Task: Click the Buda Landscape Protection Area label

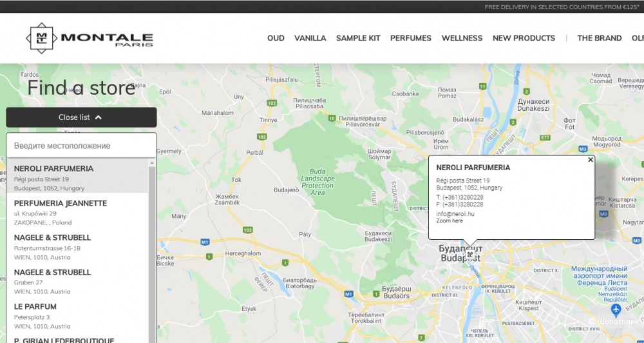Action: click(317, 182)
